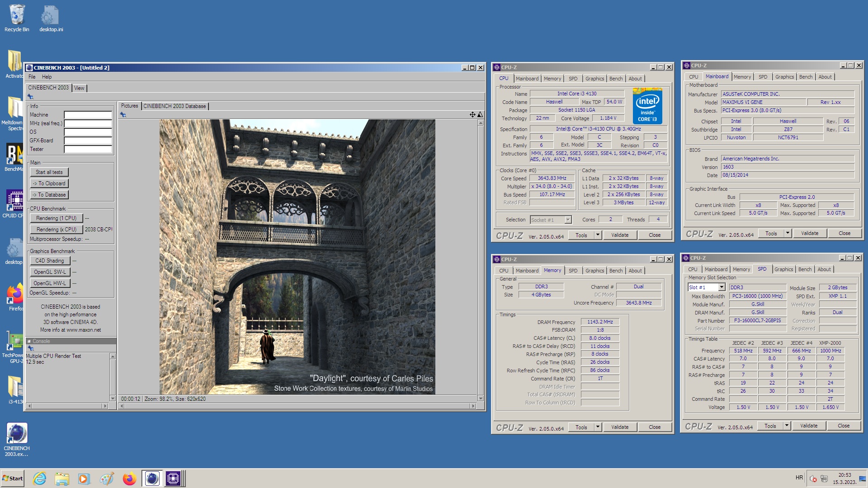Open the File menu in Cinebench

point(32,77)
